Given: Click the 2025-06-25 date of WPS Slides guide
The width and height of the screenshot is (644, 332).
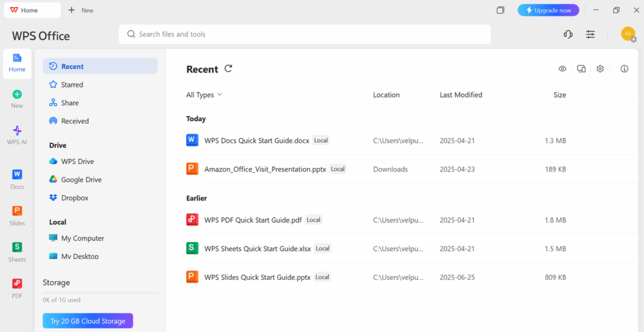Looking at the screenshot, I should pos(457,277).
